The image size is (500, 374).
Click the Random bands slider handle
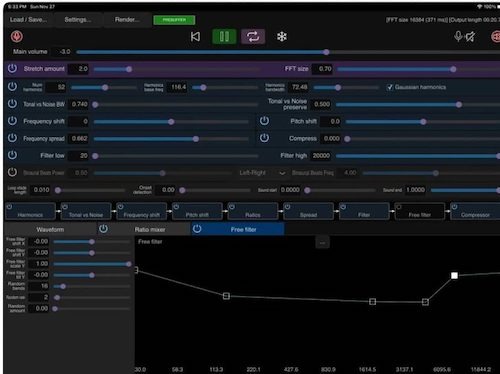click(x=63, y=286)
